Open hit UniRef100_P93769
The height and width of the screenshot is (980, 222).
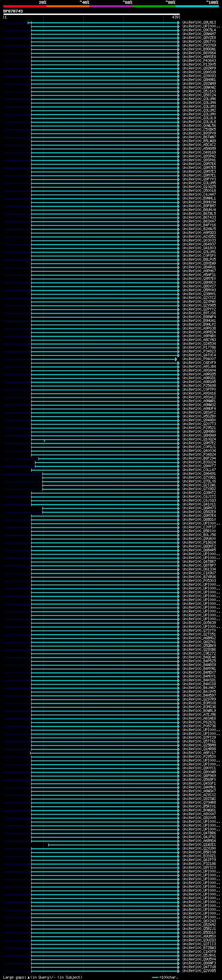(199, 45)
